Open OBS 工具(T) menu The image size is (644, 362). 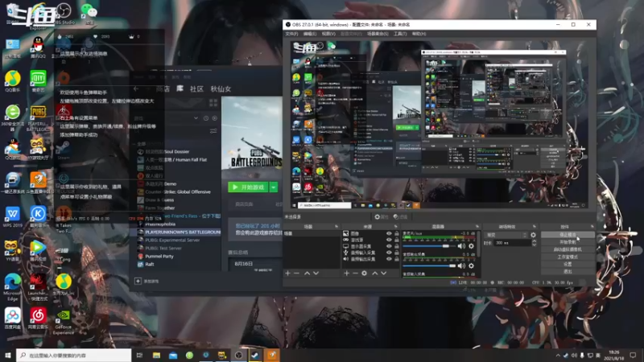(x=400, y=34)
